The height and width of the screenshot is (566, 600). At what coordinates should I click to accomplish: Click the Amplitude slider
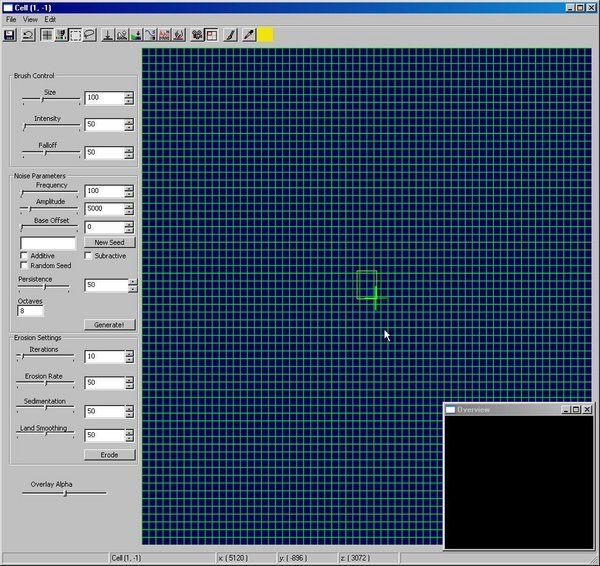point(49,209)
